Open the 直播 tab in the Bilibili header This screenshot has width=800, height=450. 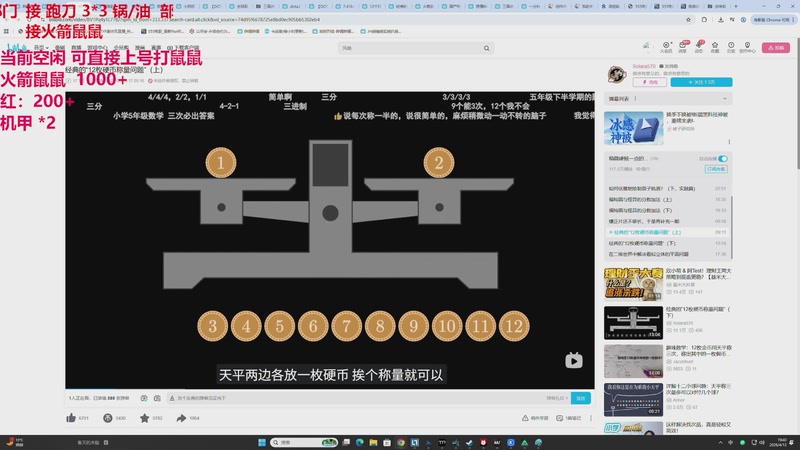point(76,47)
